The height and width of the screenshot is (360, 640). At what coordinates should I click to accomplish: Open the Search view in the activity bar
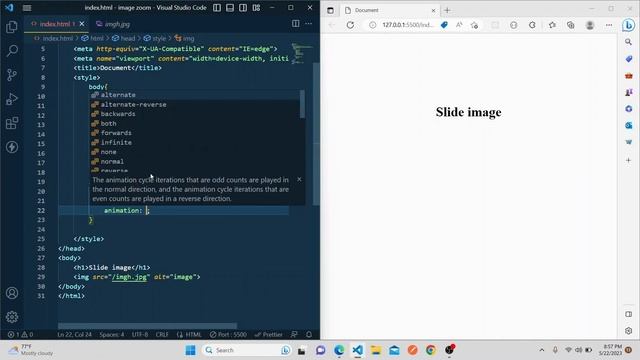click(x=12, y=51)
